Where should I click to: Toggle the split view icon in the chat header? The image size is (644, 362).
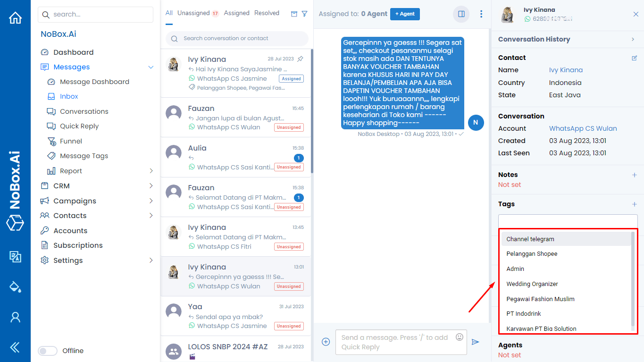[x=461, y=14]
